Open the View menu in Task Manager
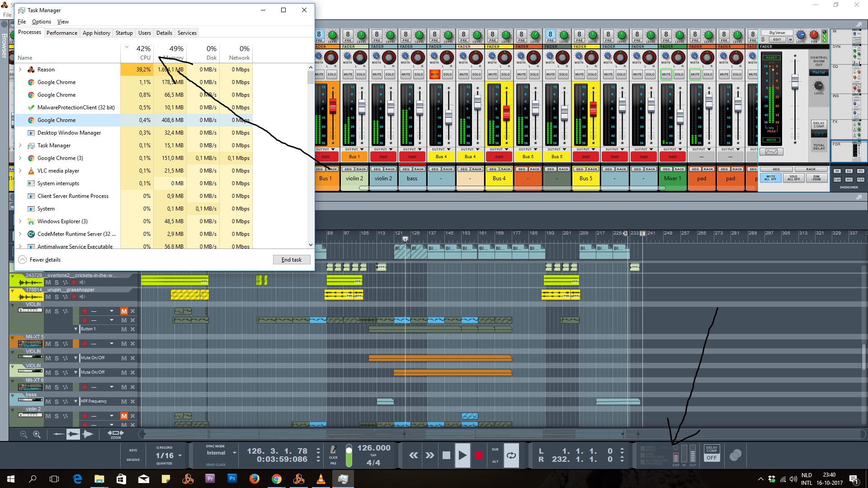Screen dimensions: 868x488 click(x=63, y=22)
